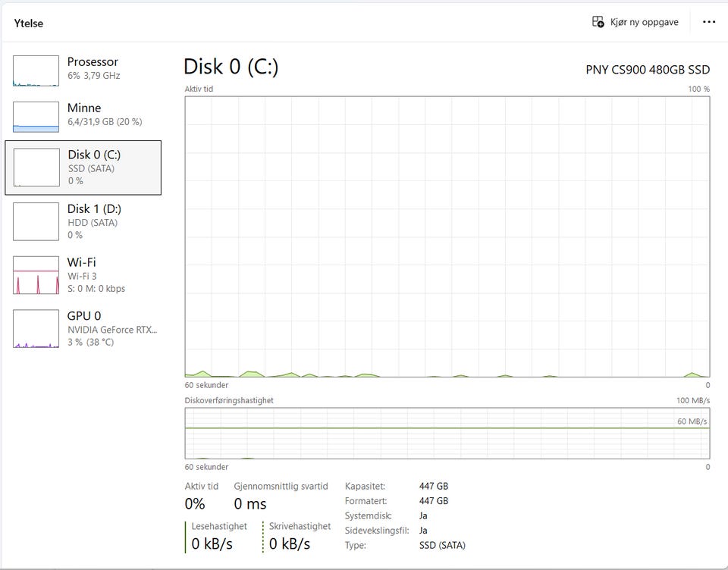The width and height of the screenshot is (728, 570).
Task: Click the Lesehastighet read speed value
Action: [212, 543]
